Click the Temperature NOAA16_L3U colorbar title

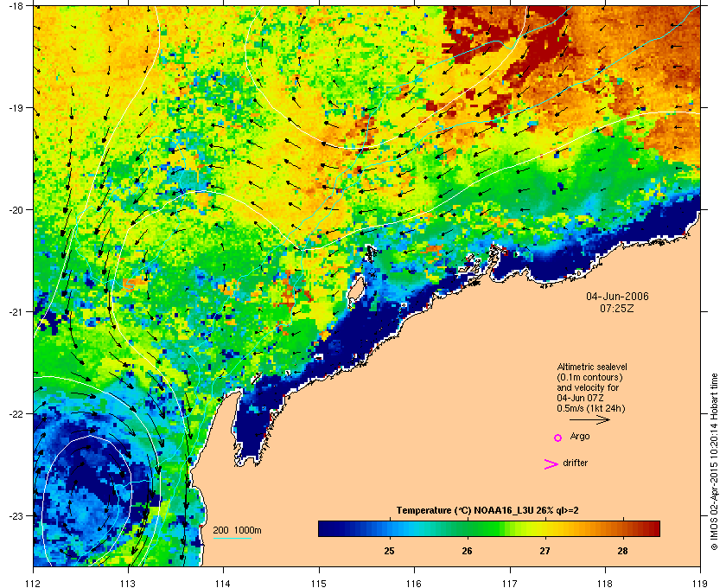coord(487,511)
